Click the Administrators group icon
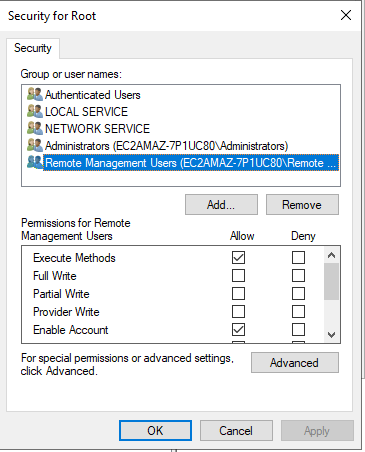This screenshot has width=365, height=452. (x=35, y=146)
